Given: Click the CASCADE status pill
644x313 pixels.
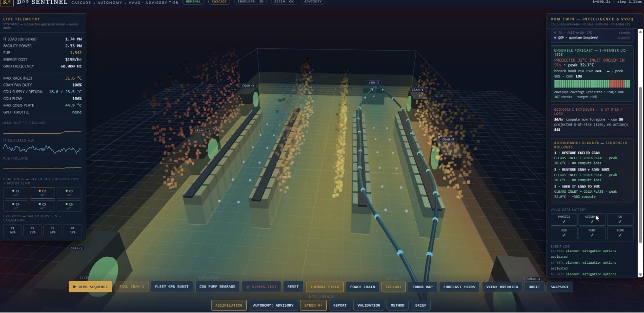Looking at the screenshot, I should (x=220, y=2).
